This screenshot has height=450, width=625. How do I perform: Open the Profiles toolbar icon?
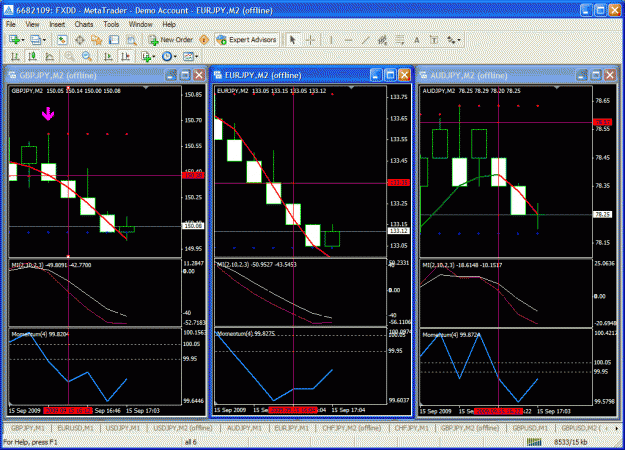[35, 40]
